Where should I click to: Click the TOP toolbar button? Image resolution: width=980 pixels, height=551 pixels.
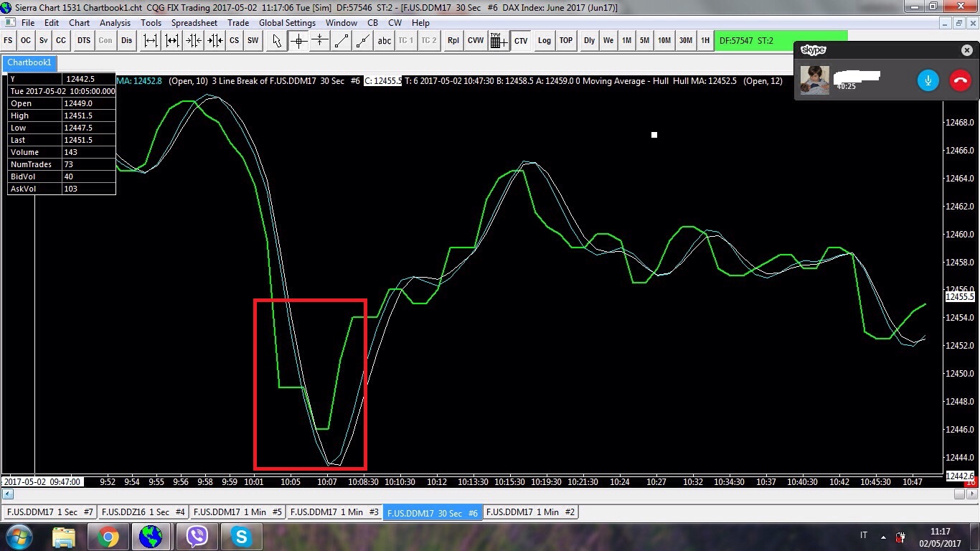click(566, 40)
